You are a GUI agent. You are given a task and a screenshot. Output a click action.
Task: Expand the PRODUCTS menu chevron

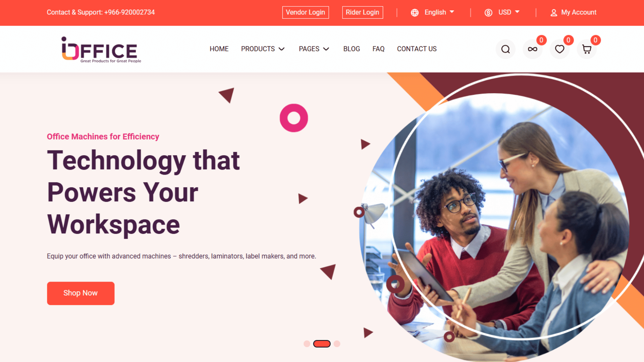point(282,49)
